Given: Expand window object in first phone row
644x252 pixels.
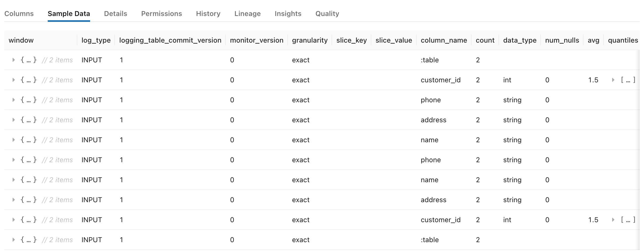Looking at the screenshot, I should [x=13, y=100].
